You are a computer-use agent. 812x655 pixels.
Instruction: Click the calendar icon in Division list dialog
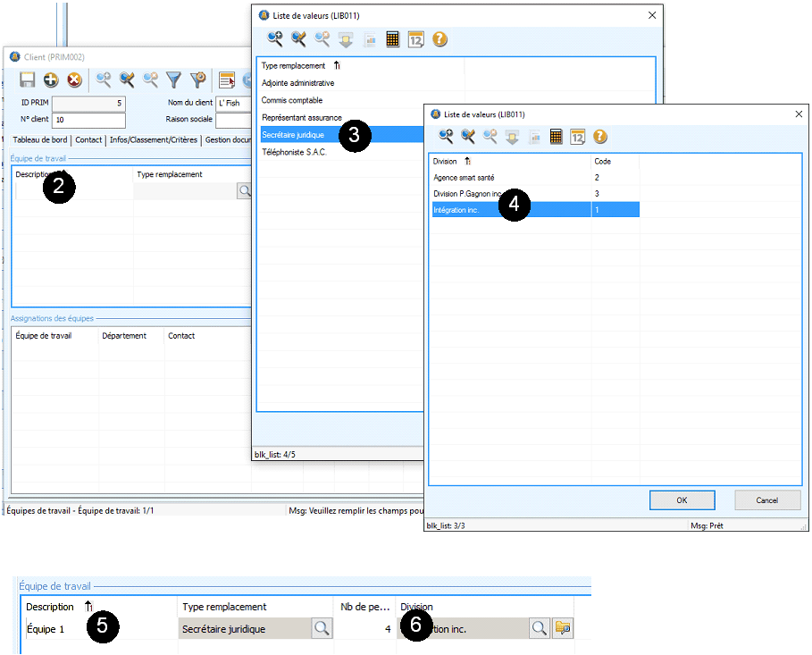[578, 136]
